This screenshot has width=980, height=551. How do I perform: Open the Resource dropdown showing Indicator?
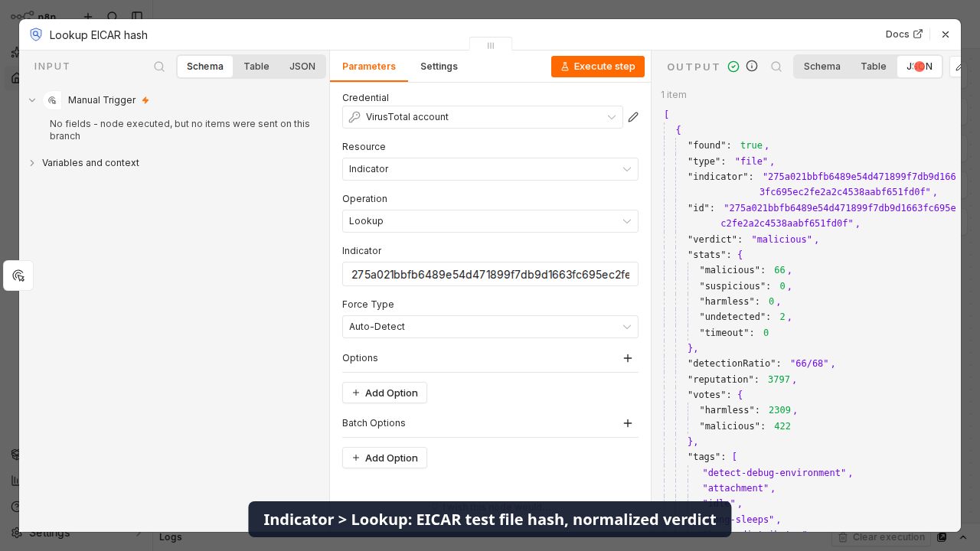pos(490,169)
